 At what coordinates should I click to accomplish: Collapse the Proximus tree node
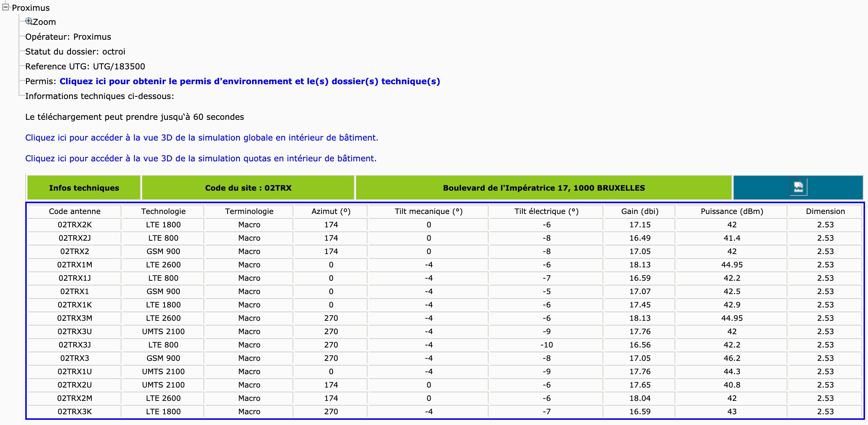[x=6, y=7]
